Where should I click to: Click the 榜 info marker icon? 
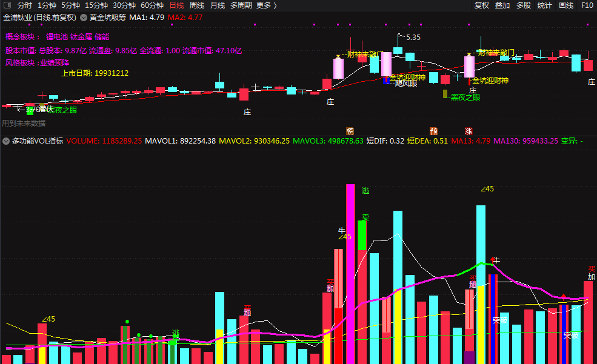coord(350,131)
